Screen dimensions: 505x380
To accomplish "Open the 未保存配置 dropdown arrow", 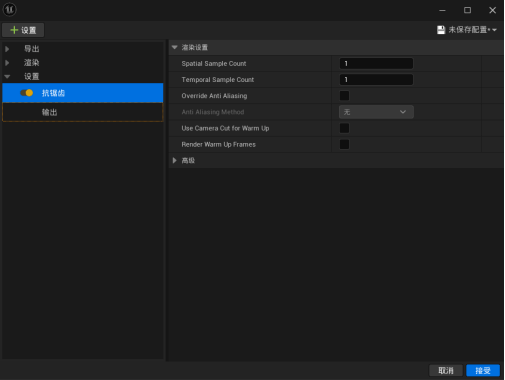I will [x=494, y=30].
